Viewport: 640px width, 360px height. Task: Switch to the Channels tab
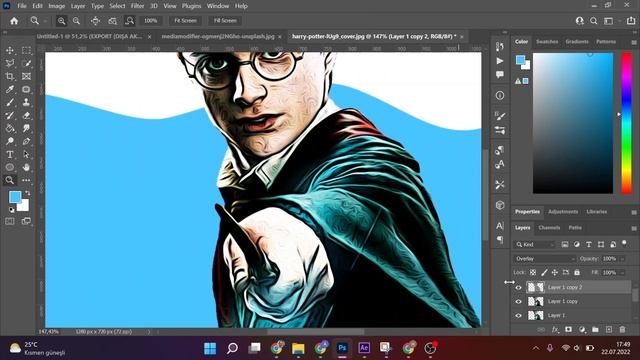(x=549, y=228)
